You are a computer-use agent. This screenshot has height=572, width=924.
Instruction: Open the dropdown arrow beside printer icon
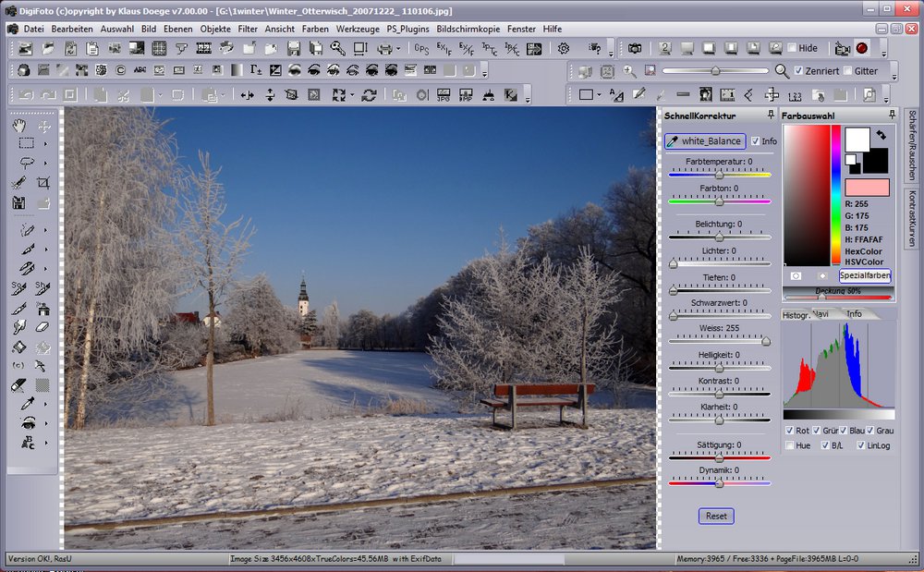click(398, 48)
